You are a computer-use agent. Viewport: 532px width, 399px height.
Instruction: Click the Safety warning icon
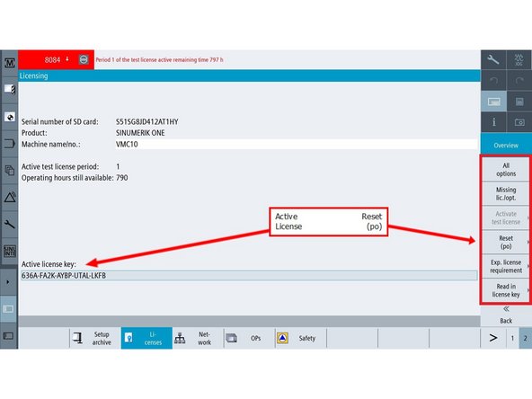(x=282, y=338)
